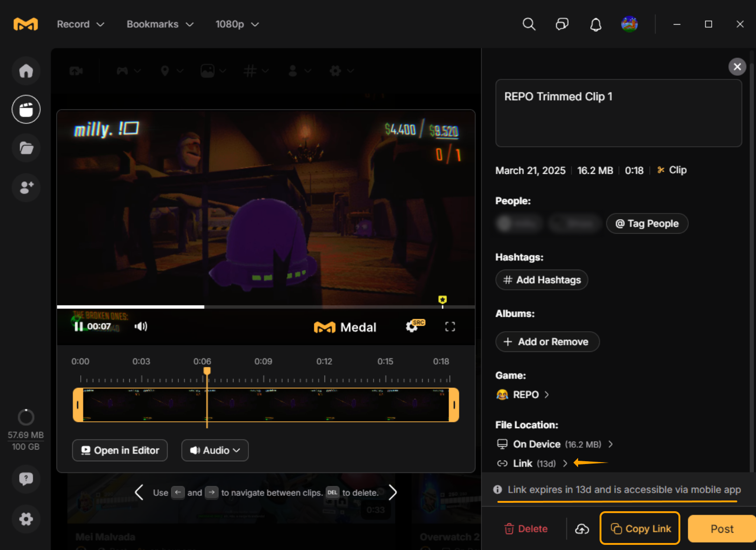Viewport: 756px width, 550px height.
Task: Open the add friends sidebar icon
Action: tap(26, 187)
